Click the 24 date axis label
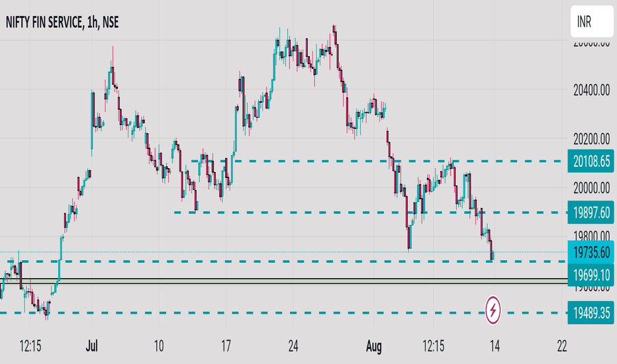 point(293,346)
